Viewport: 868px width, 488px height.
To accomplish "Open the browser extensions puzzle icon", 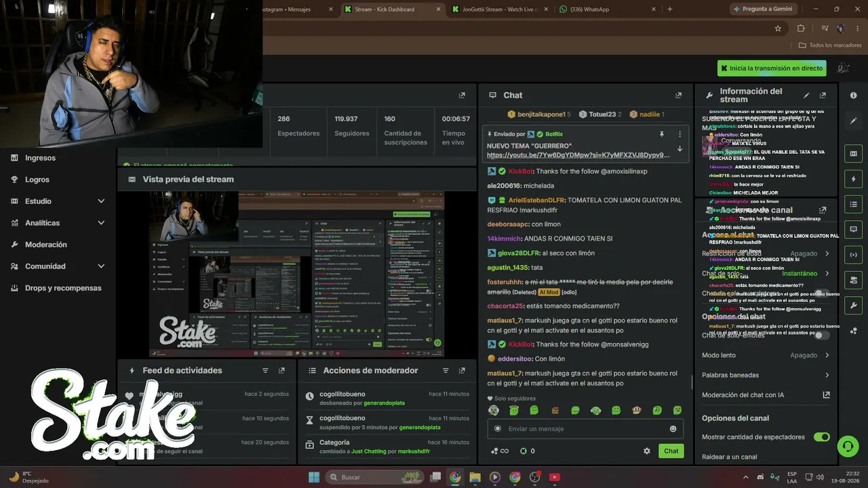I will (801, 28).
